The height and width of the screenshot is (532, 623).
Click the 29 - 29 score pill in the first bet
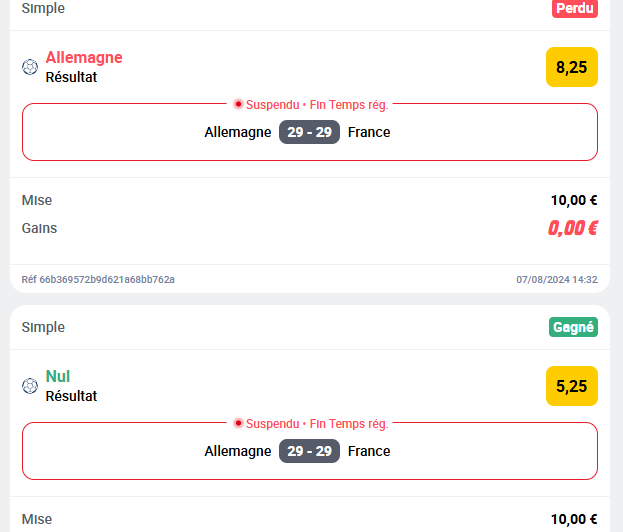tap(310, 132)
